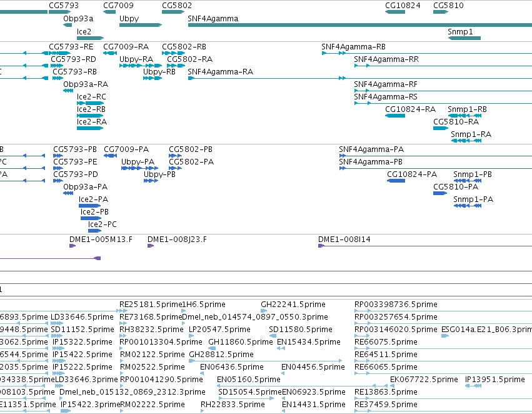
Task: Select transcript Ice2-RA
Action: [92, 121]
